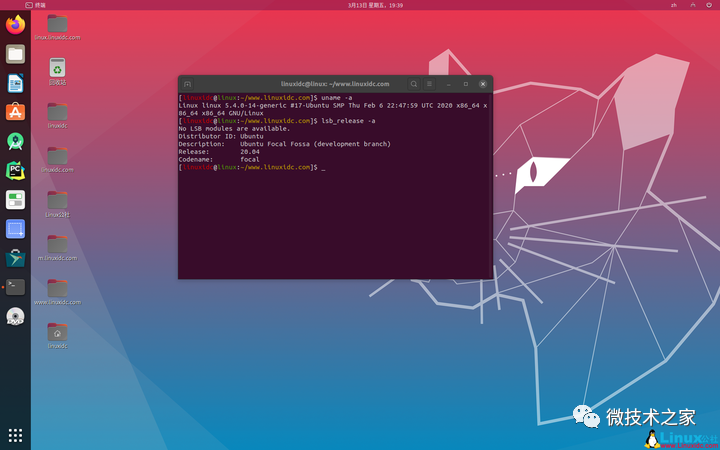The image size is (720, 450).
Task: Open Ubuntu Software orange bag icon
Action: 16,112
